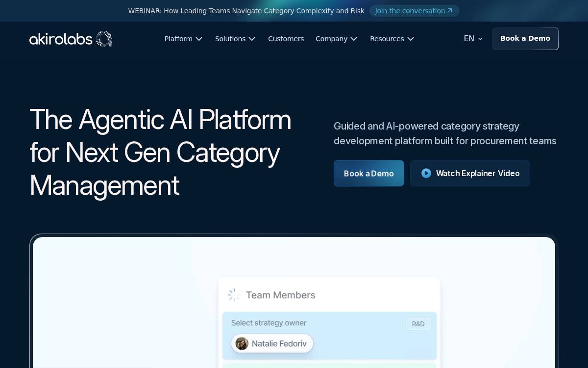This screenshot has height=368, width=588.
Task: Open the Resources nav item
Action: (392, 39)
